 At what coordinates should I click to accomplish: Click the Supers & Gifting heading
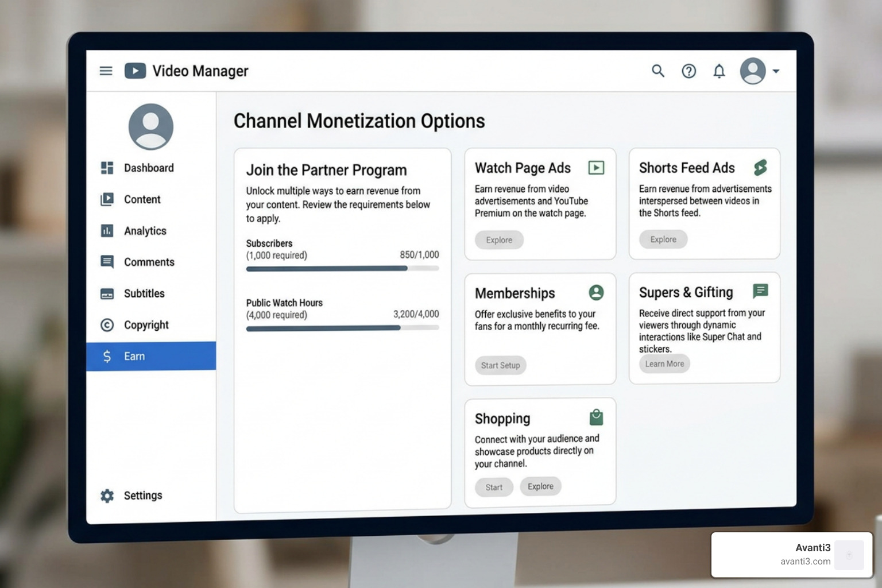click(x=686, y=292)
